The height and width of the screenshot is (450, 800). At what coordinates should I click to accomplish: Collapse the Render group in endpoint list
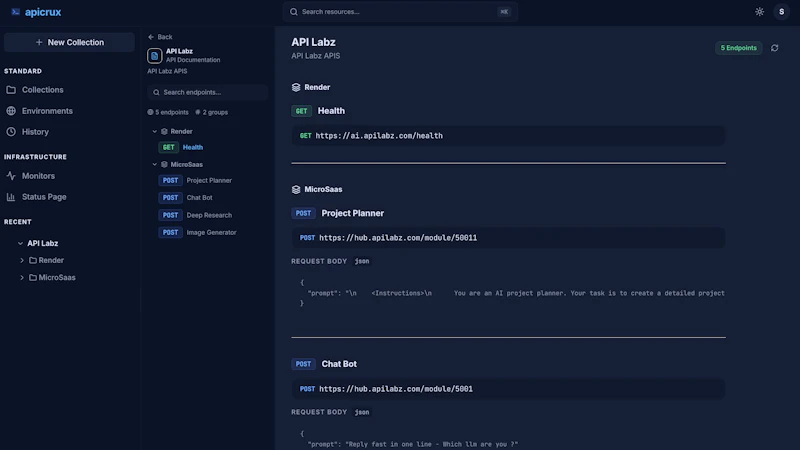coord(155,132)
